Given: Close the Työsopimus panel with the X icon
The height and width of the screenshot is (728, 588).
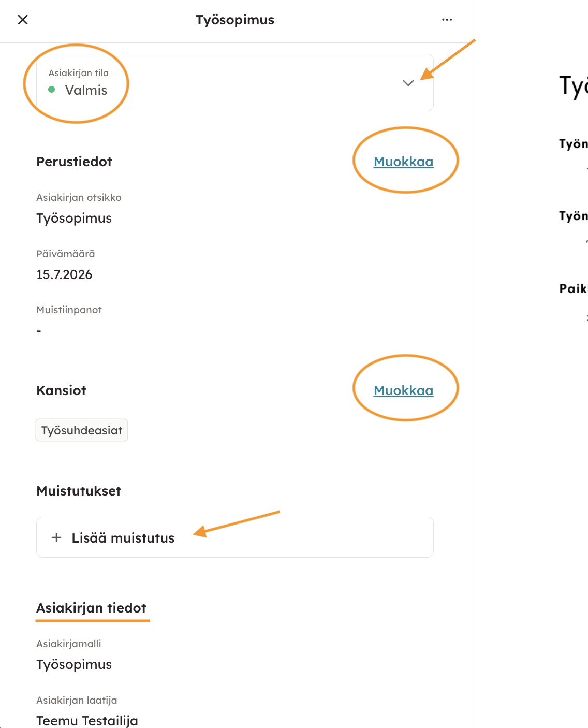Looking at the screenshot, I should pos(23,20).
